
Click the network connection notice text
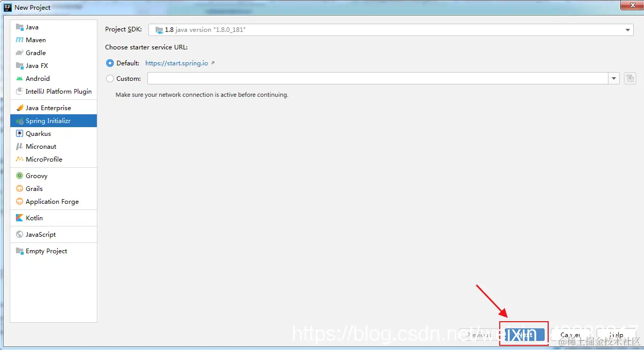202,95
